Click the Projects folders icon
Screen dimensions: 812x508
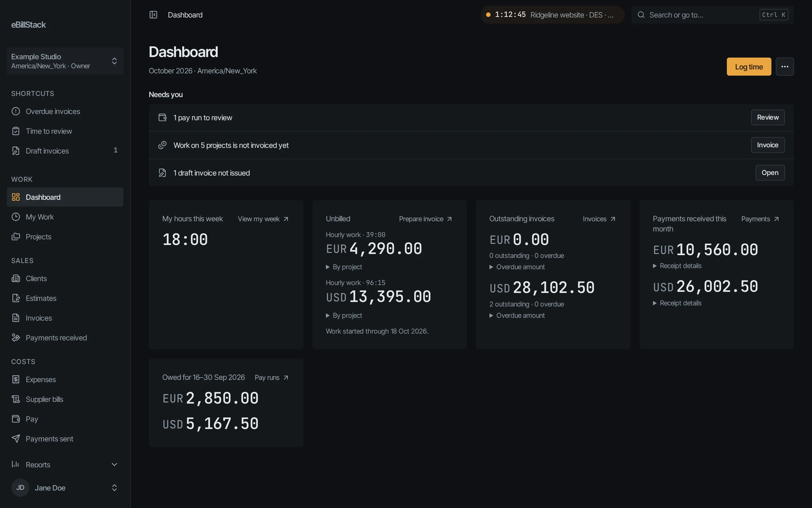(x=16, y=237)
